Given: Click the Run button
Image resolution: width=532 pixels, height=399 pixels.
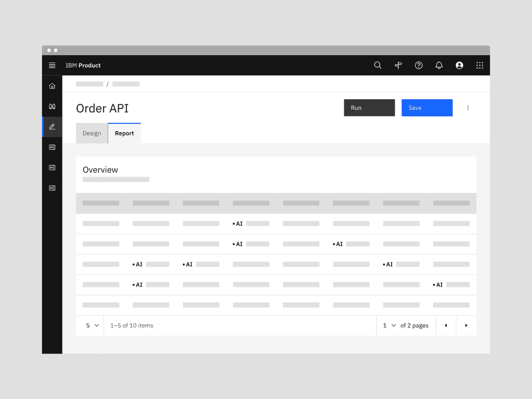Looking at the screenshot, I should [369, 108].
